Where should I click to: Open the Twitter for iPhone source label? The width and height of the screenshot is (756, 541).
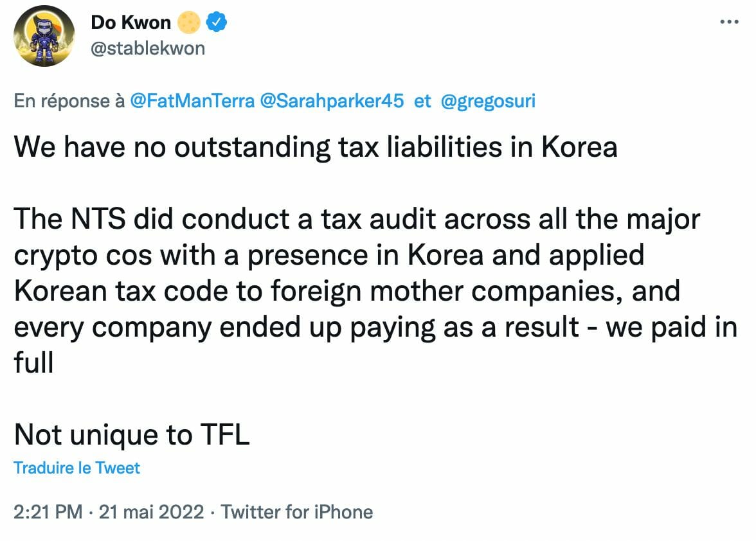[x=297, y=512]
